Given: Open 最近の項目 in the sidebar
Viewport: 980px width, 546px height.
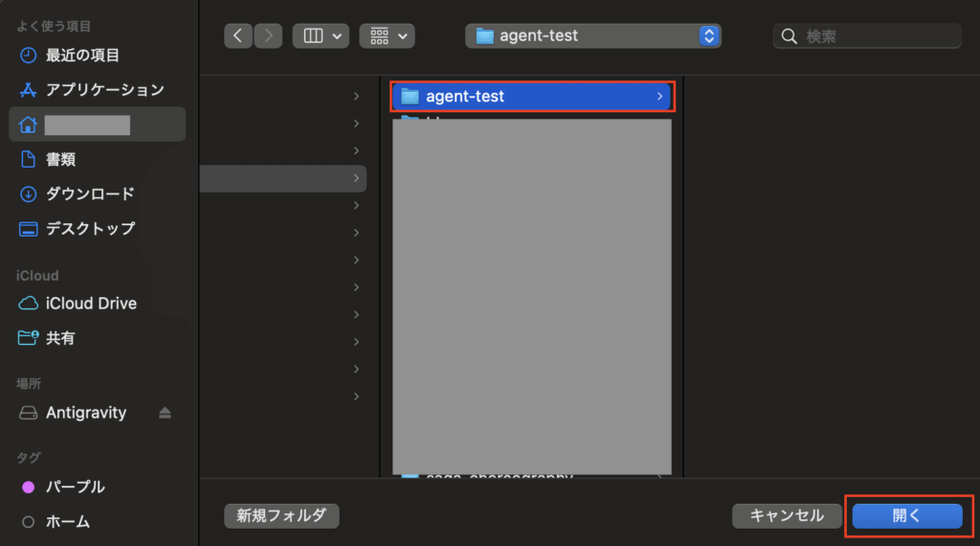Looking at the screenshot, I should click(82, 55).
